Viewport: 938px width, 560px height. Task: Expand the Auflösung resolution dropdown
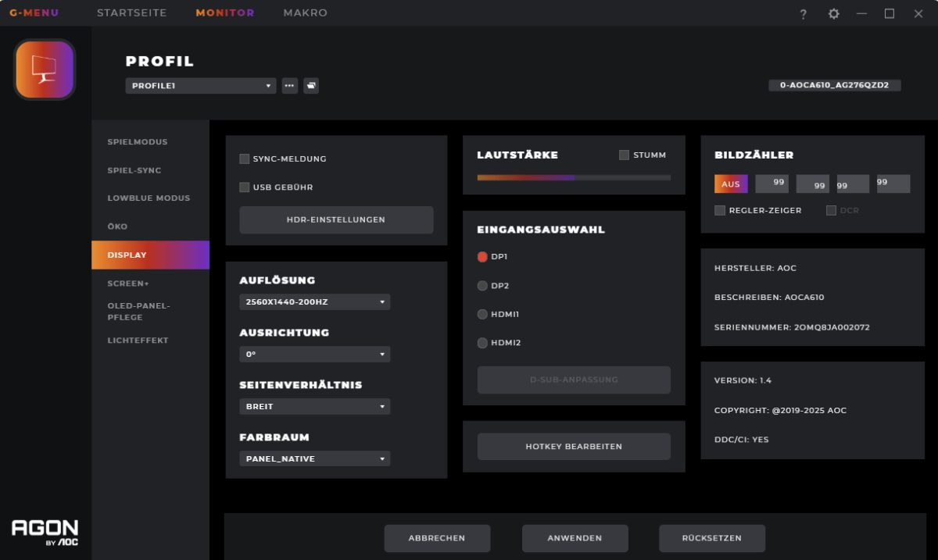314,301
